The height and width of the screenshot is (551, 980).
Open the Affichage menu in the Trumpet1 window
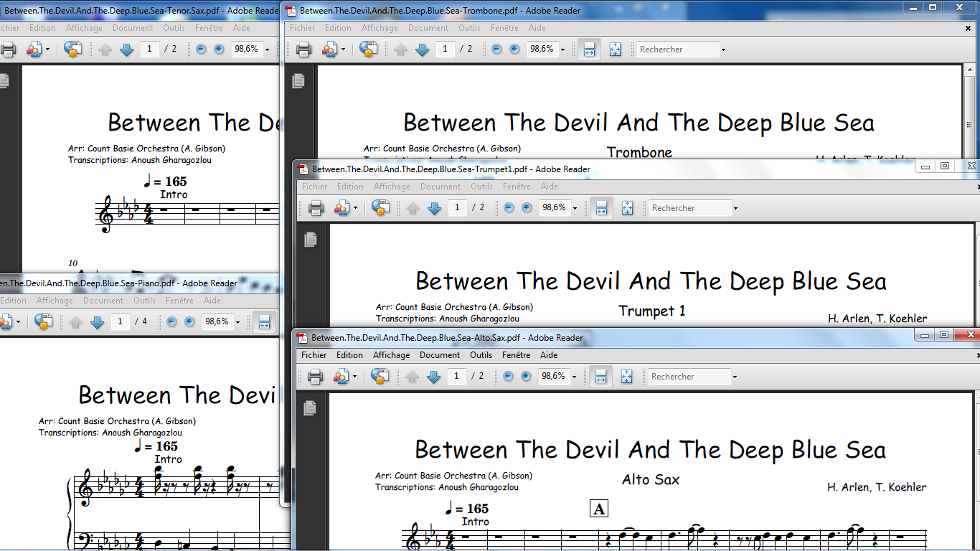392,187
